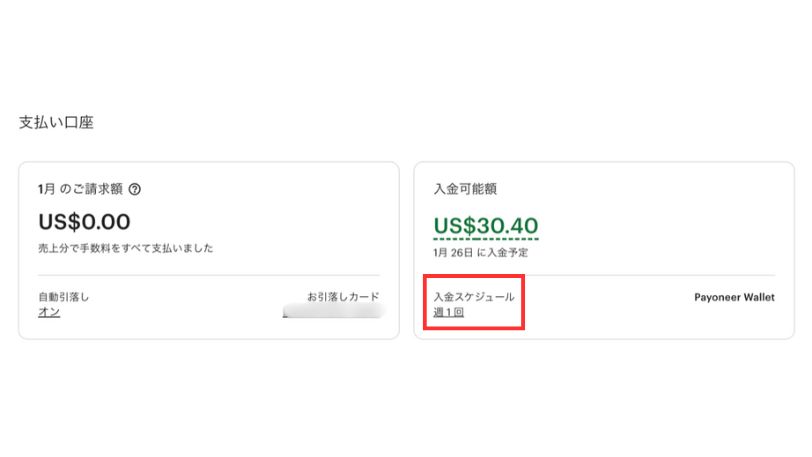Viewport: 812px width, 457px height.
Task: Open the 週1回 deposit schedule link
Action: point(448,312)
